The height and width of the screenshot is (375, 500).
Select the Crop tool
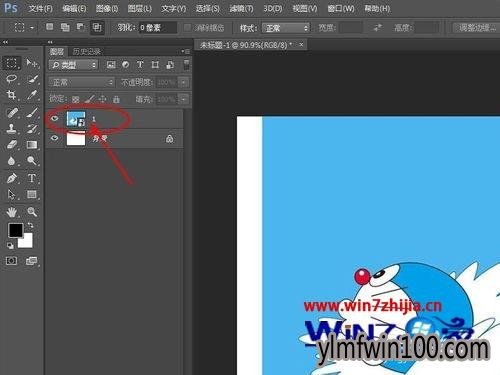(12, 95)
